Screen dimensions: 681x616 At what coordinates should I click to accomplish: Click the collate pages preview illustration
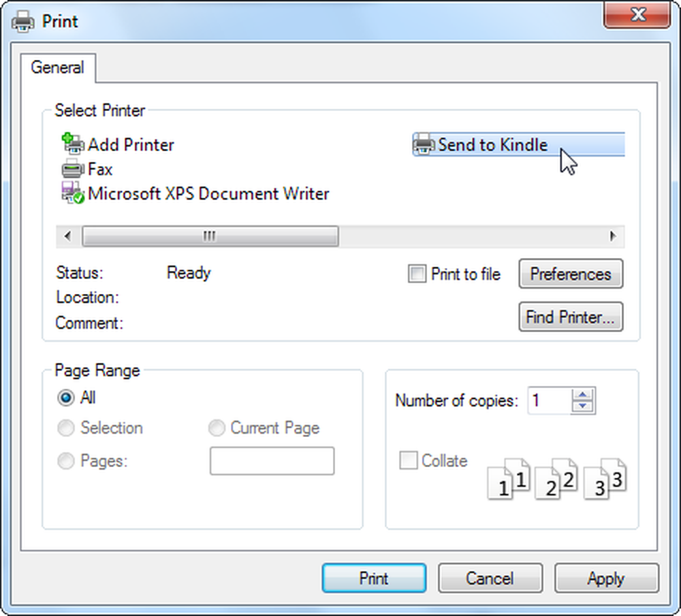coord(557,479)
